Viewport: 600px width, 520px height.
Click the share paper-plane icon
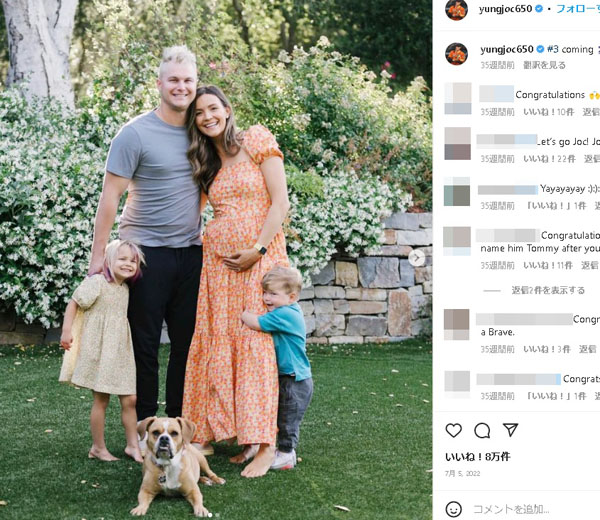click(510, 430)
